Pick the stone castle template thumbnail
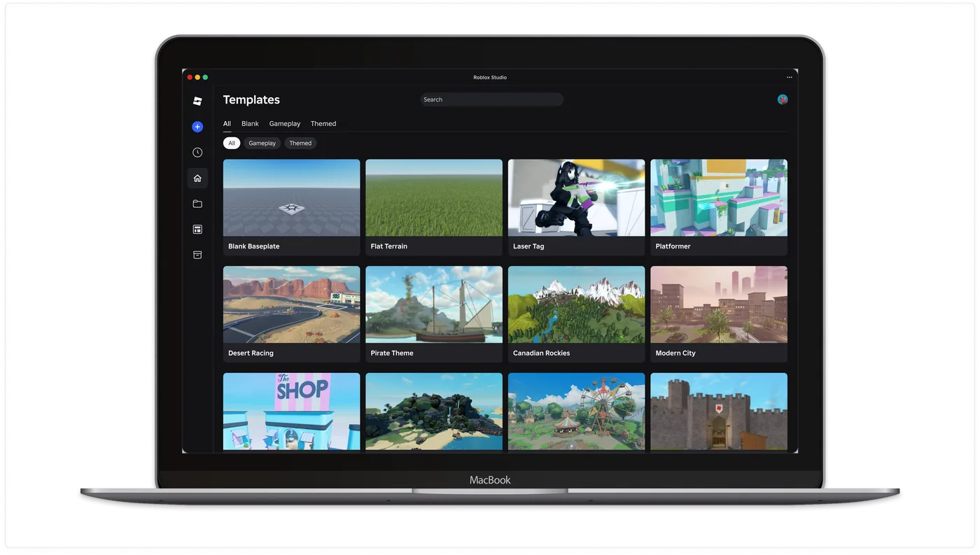Image resolution: width=980 pixels, height=555 pixels. point(719,412)
